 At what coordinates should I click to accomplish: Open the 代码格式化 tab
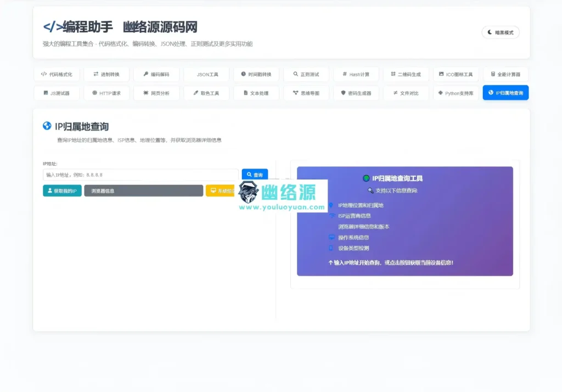point(57,74)
